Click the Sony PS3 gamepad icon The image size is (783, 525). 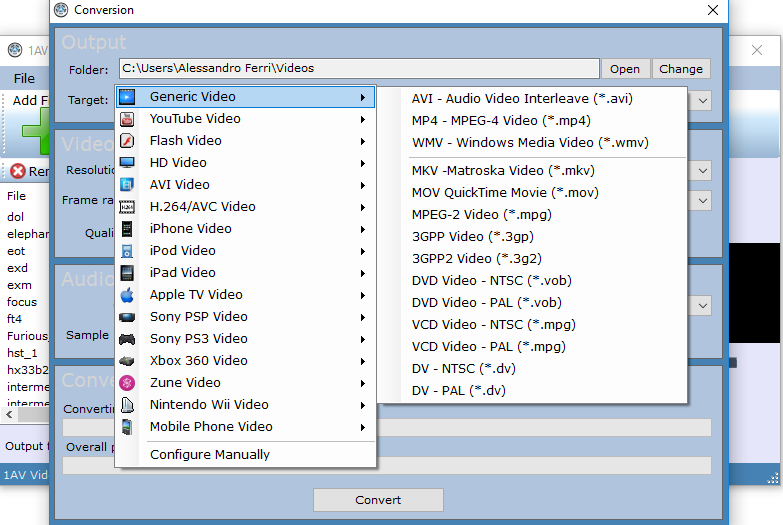127,339
